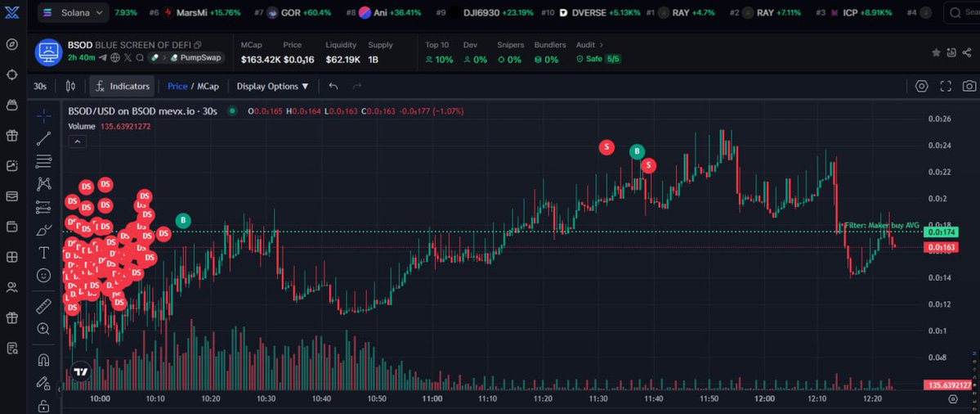Open the first gift rewards sidebar icon

(x=12, y=135)
